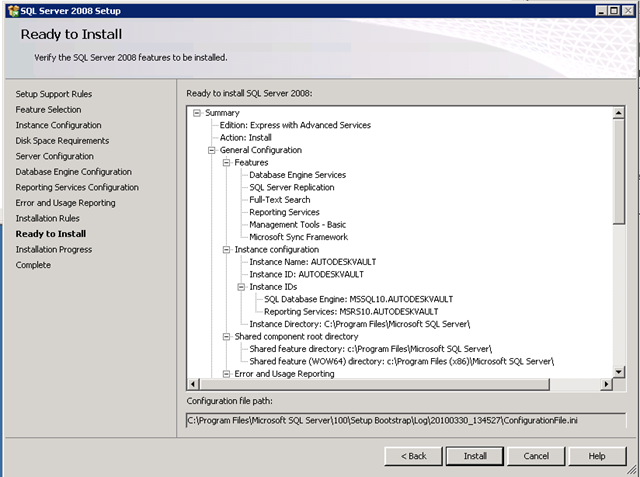The width and height of the screenshot is (640, 477).
Task: Select Full-Text Search feature row
Action: (x=280, y=200)
